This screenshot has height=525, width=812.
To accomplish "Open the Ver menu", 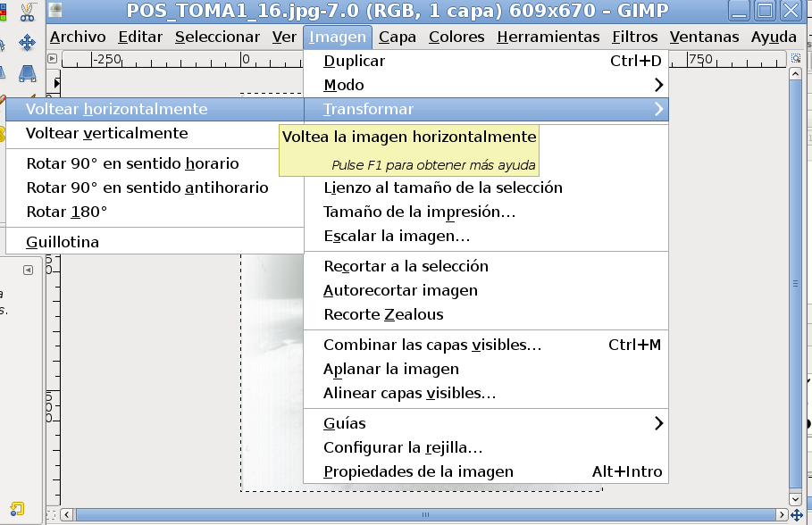I will [284, 37].
